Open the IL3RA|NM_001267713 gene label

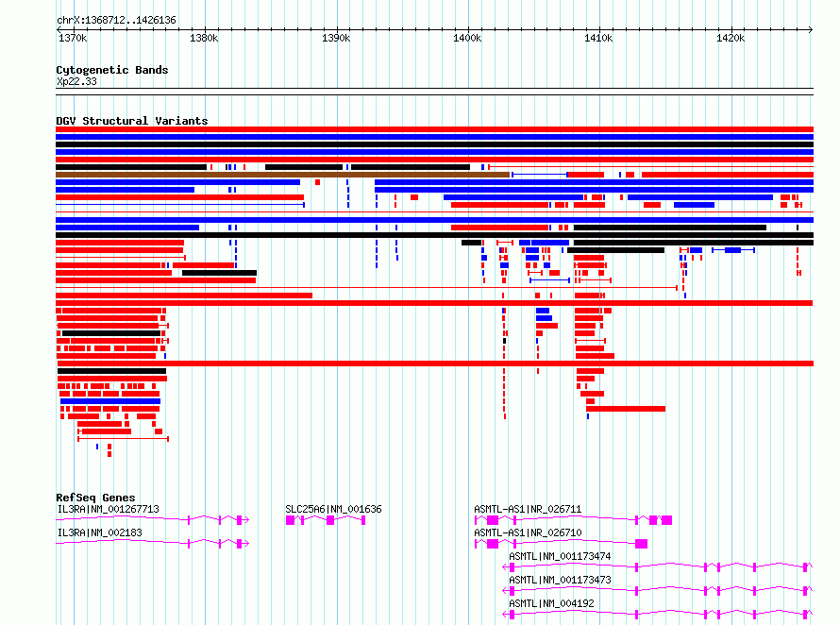pos(109,509)
